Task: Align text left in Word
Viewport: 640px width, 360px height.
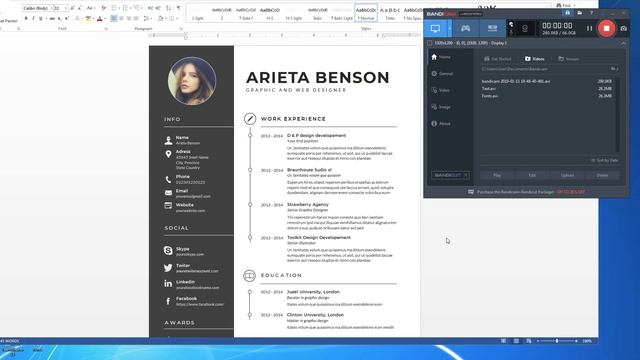Action: tap(114, 18)
